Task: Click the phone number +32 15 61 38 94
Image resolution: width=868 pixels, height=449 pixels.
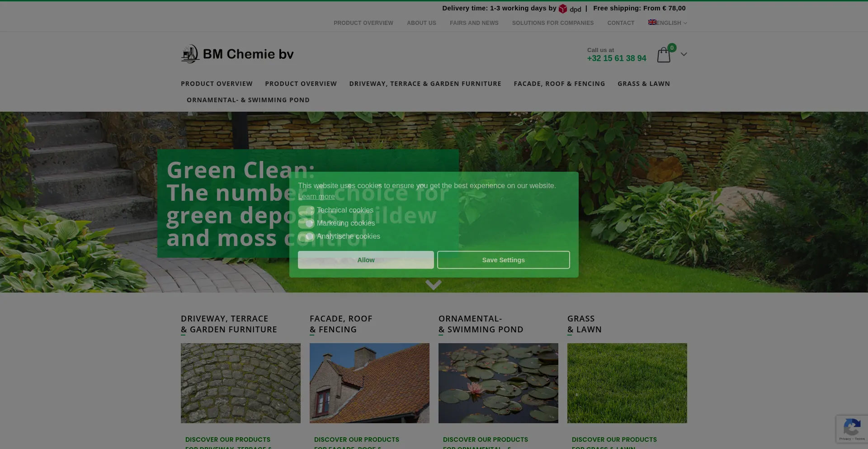Action: pyautogui.click(x=616, y=58)
